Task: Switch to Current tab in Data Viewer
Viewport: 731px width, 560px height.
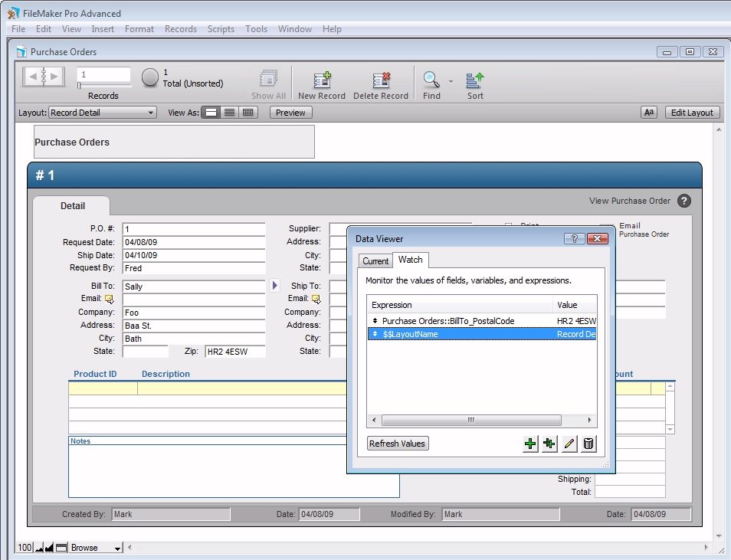Action: 375,261
